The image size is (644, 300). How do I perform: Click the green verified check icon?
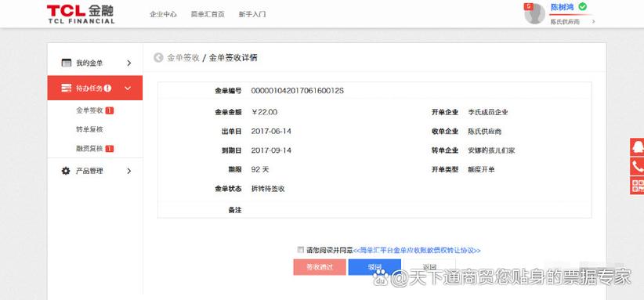(582, 6)
